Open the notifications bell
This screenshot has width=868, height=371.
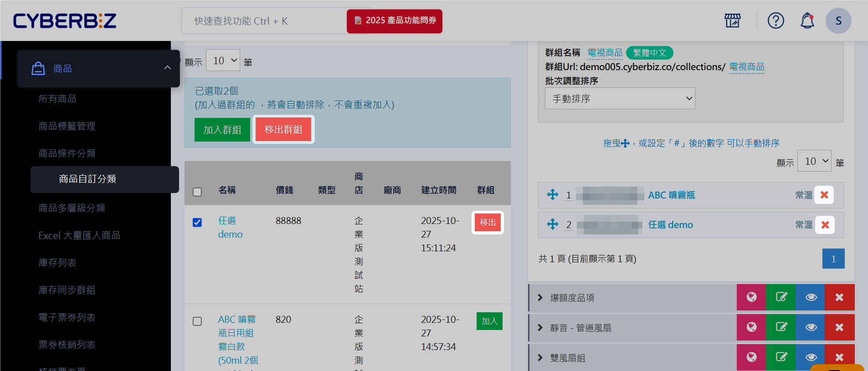[807, 20]
